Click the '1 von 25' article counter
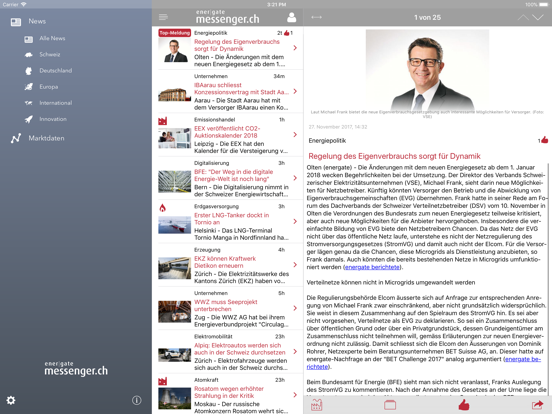Screen dimensions: 552x414 coord(427,17)
